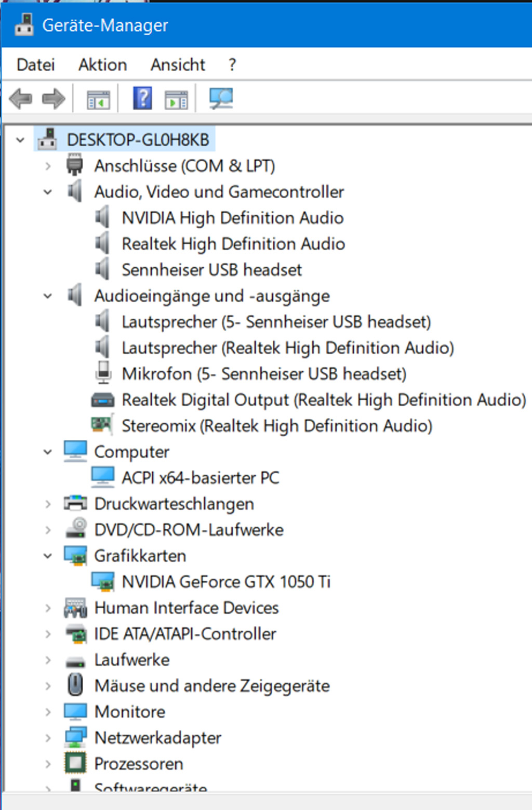The height and width of the screenshot is (810, 532).
Task: Click the IDE ATA/ATAPI-Controller icon
Action: click(x=76, y=633)
